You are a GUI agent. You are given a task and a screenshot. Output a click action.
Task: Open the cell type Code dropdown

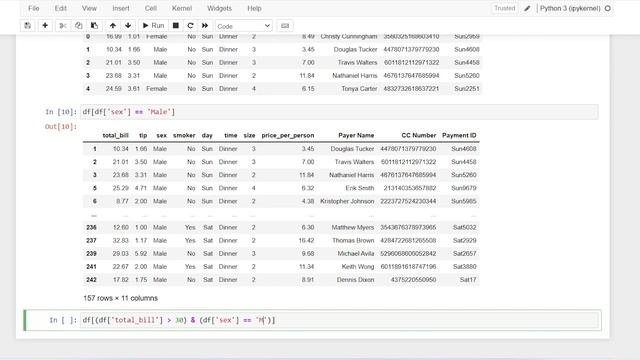243,26
